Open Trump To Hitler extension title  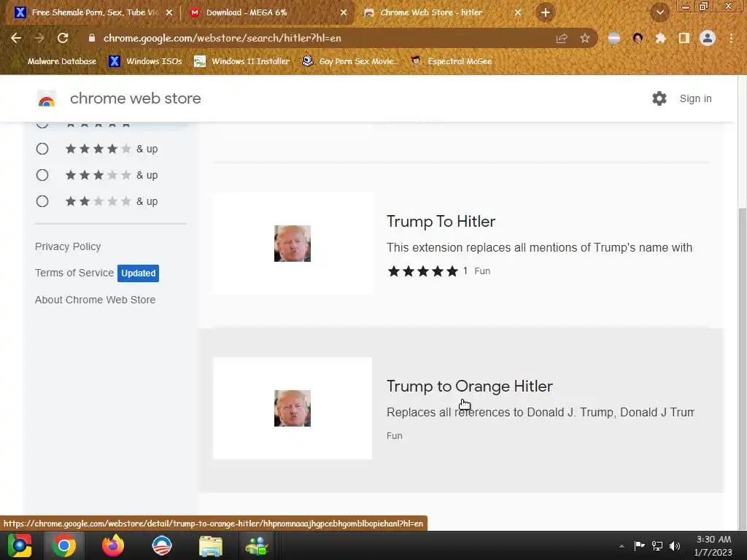pos(441,222)
